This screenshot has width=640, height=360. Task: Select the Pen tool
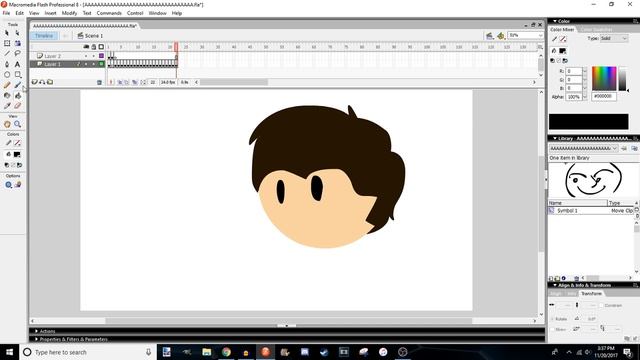tap(7, 64)
